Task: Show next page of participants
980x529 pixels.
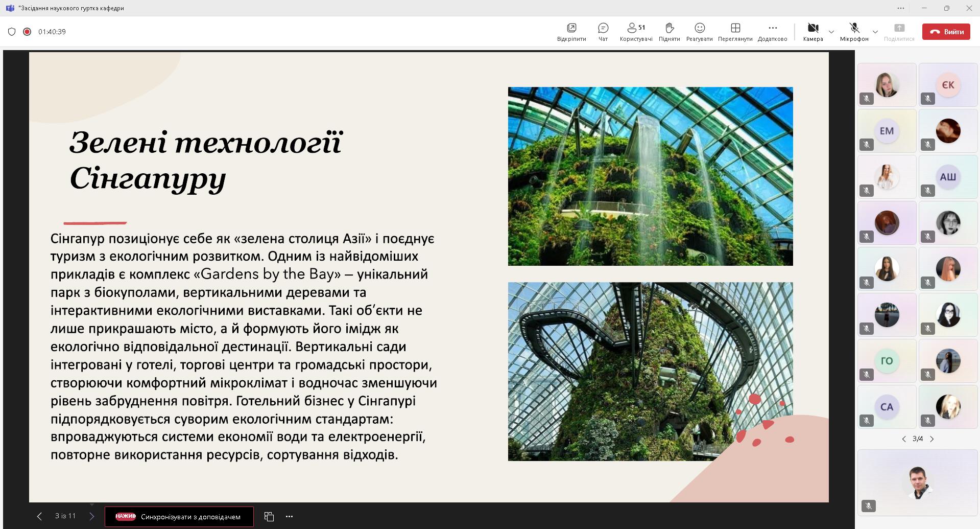Action: point(932,439)
